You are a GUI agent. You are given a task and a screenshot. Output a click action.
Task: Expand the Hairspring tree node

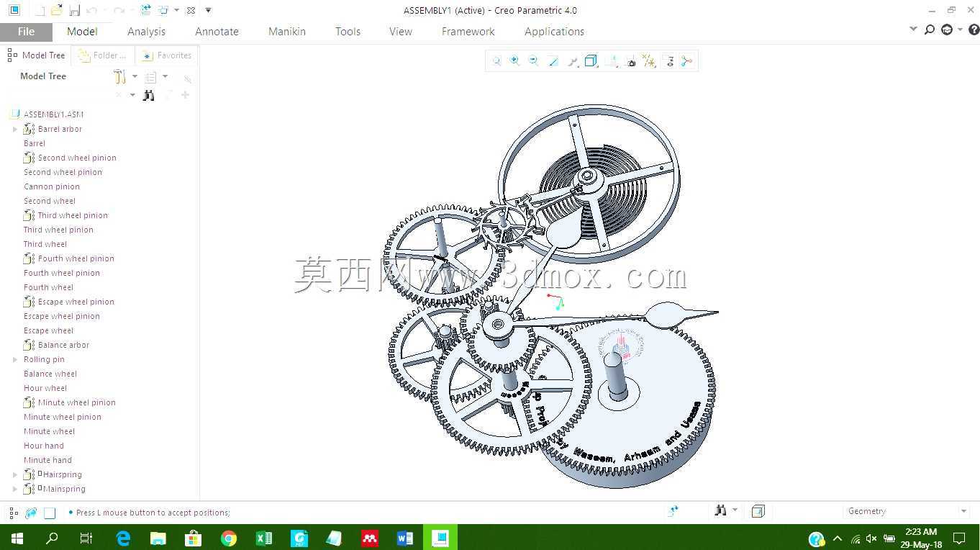pyautogui.click(x=15, y=474)
